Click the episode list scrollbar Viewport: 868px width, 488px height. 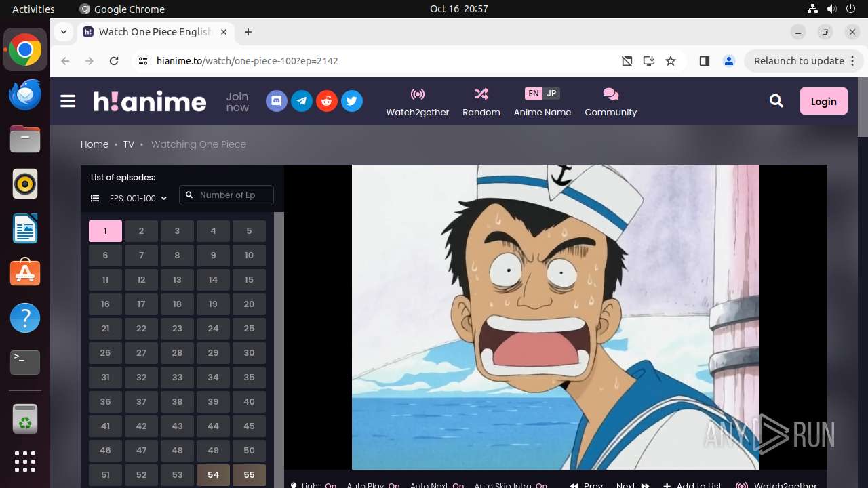point(279,350)
